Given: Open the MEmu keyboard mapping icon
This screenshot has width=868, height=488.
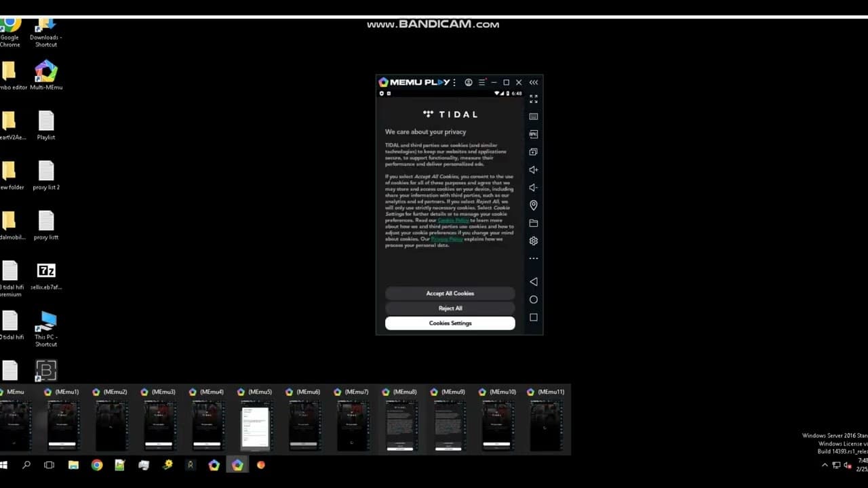Looking at the screenshot, I should coord(534,117).
